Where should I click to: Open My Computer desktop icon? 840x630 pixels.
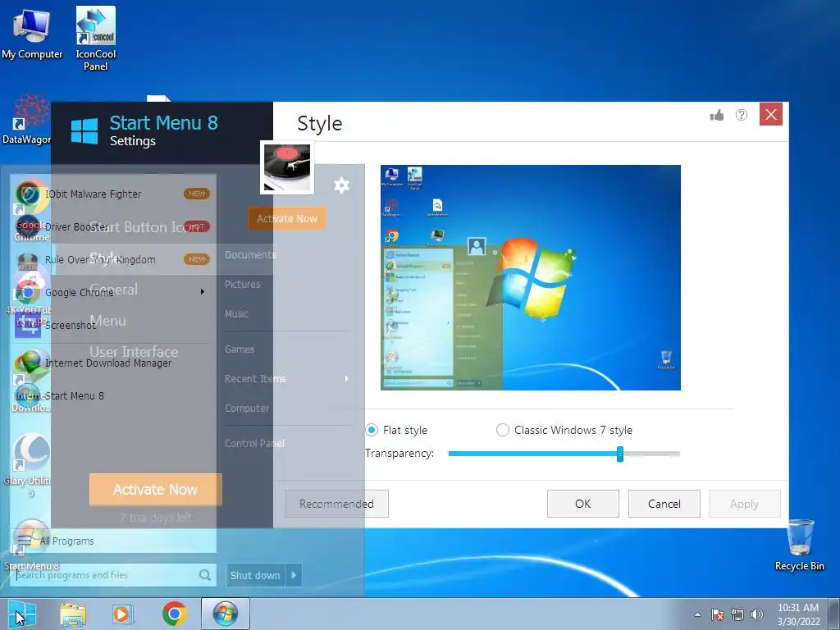point(32,33)
